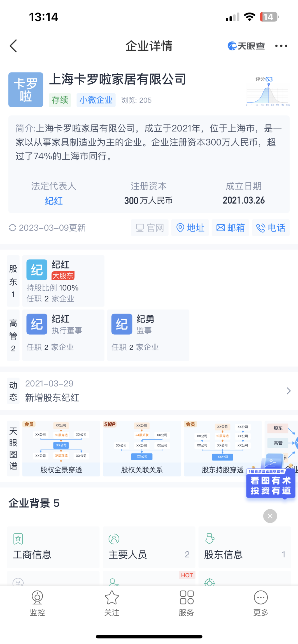298x644 pixels.
Task: Tap the 邮箱 email button
Action: tap(231, 228)
